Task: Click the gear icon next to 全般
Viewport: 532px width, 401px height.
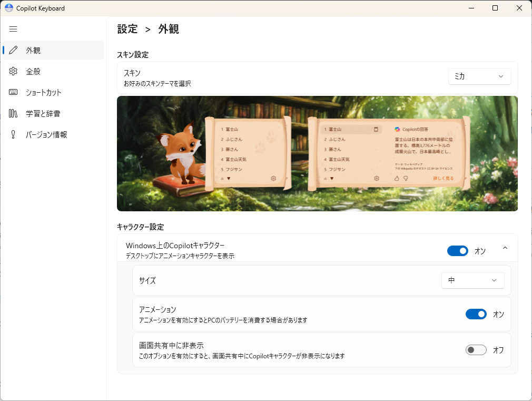Action: tap(13, 71)
